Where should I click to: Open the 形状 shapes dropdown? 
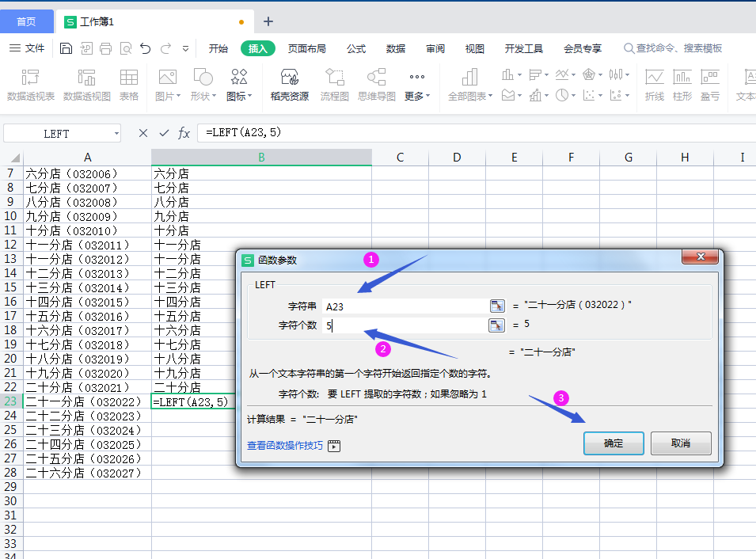[203, 85]
